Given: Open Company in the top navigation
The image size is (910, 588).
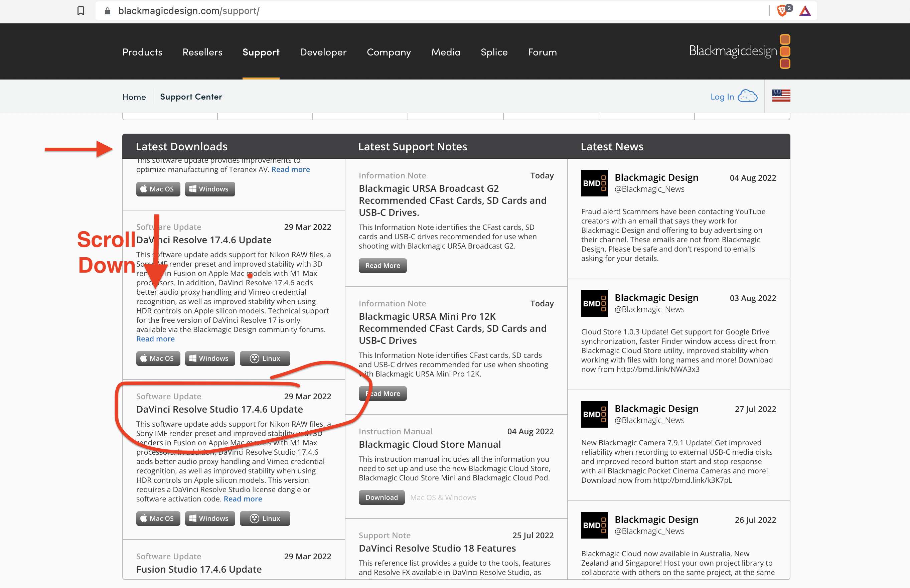Looking at the screenshot, I should (x=389, y=52).
